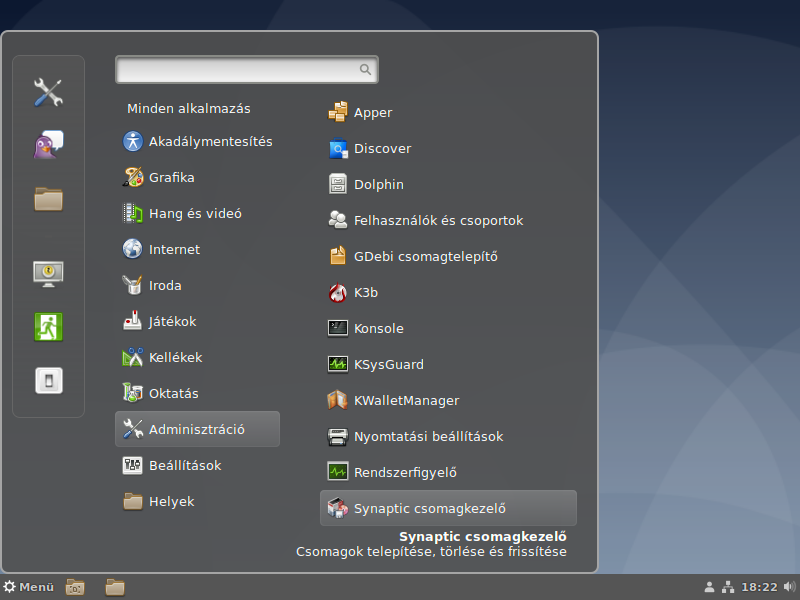Click the 18:22 clock on the panel
Viewport: 800px width, 600px height.
coord(759,587)
